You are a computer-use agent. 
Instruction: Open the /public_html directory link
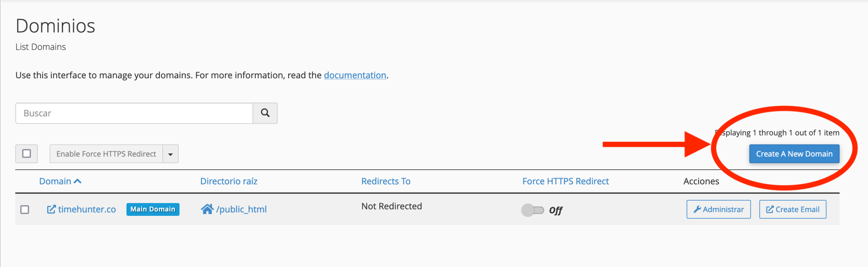(x=241, y=209)
